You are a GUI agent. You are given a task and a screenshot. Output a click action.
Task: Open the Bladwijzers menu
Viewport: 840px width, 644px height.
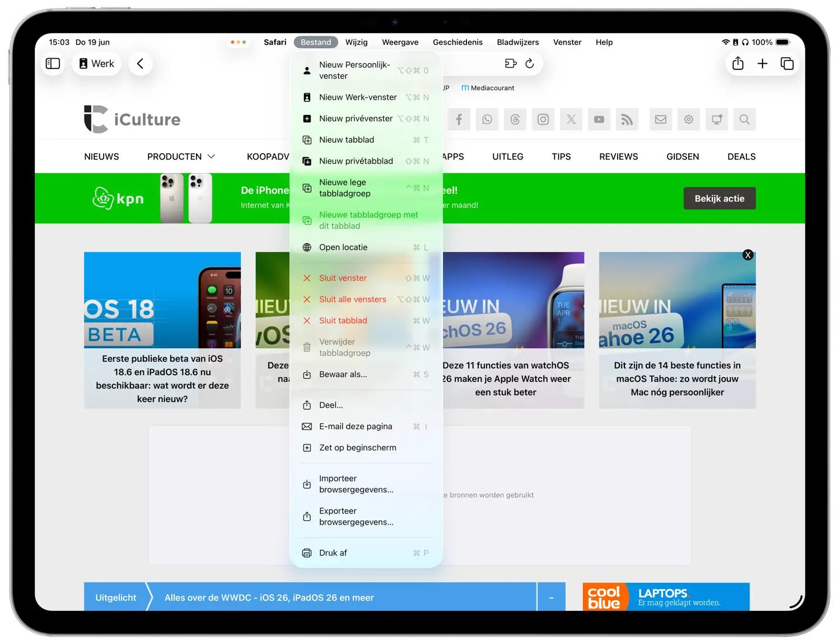pyautogui.click(x=517, y=42)
